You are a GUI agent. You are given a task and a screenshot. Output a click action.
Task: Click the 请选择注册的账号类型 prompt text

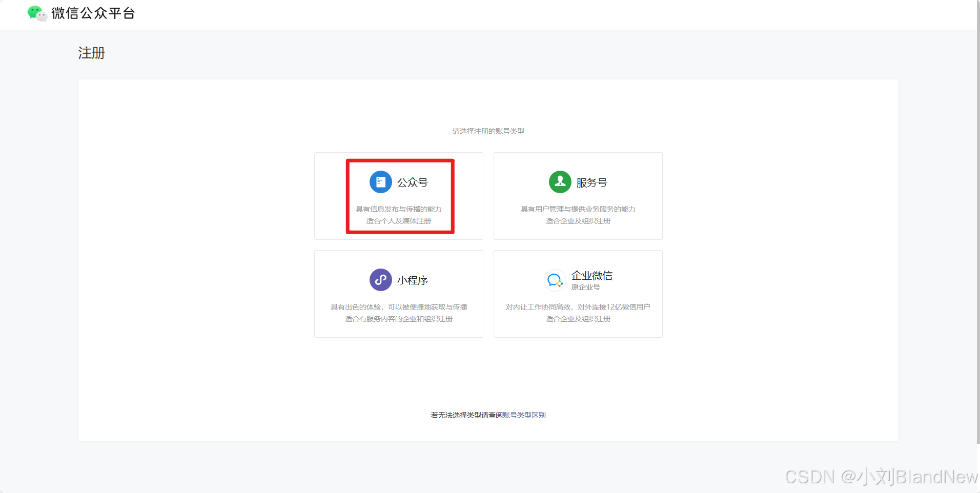tap(488, 131)
